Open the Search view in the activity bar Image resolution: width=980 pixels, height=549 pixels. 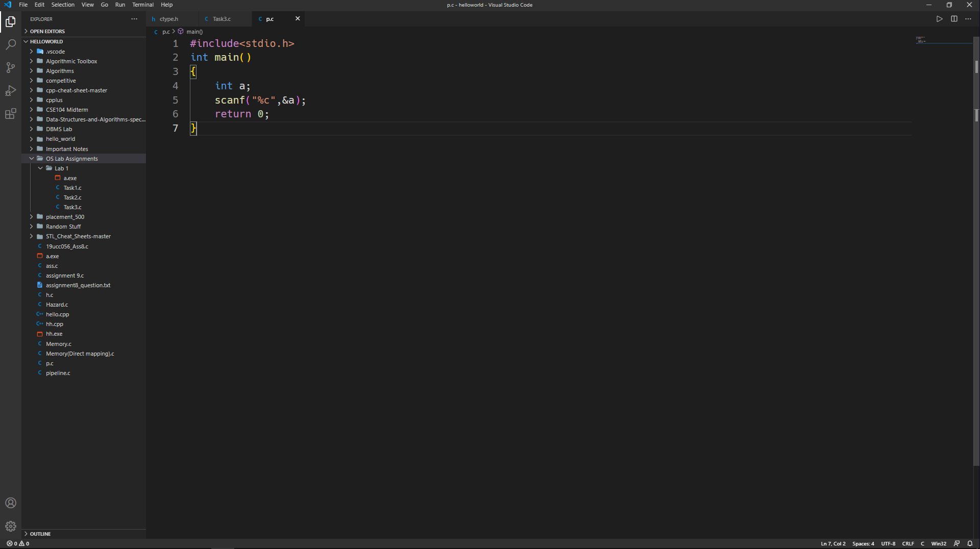[x=11, y=45]
